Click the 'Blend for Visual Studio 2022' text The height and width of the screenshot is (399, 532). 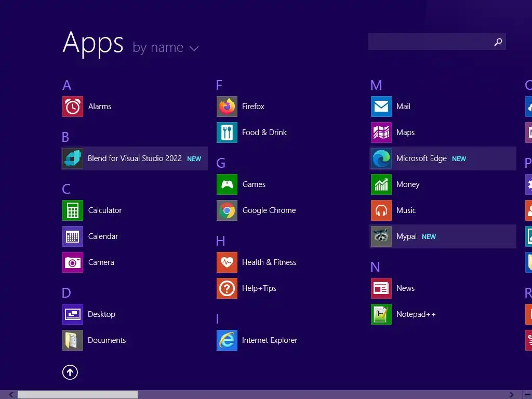[x=135, y=158]
